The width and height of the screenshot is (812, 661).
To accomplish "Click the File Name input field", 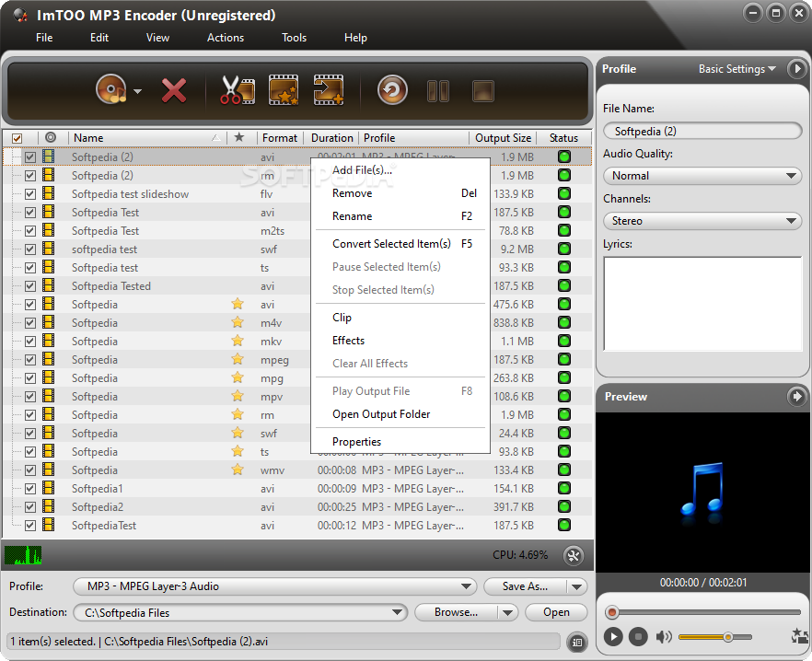I will point(702,131).
